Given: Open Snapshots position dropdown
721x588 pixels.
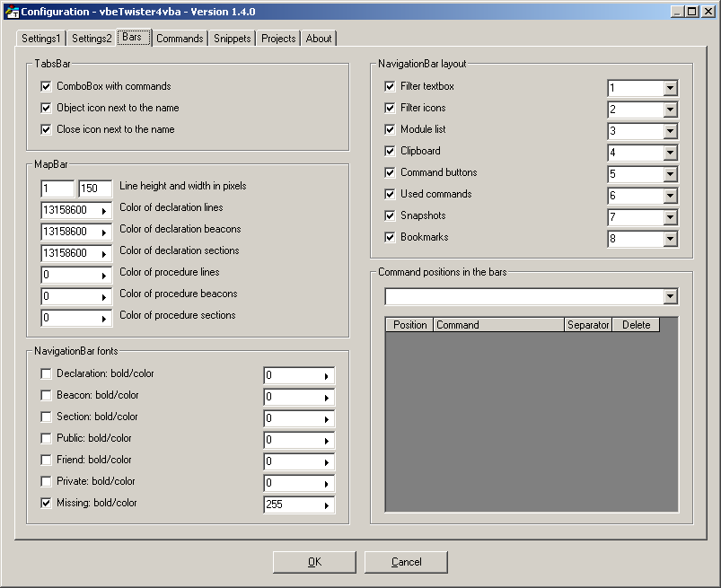Looking at the screenshot, I should coord(671,217).
